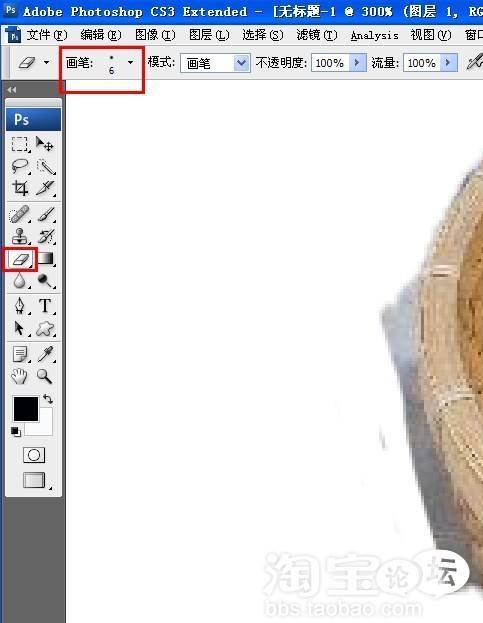Click the Photoshop title bar icon
Image resolution: width=483 pixels, height=623 pixels.
coord(10,10)
